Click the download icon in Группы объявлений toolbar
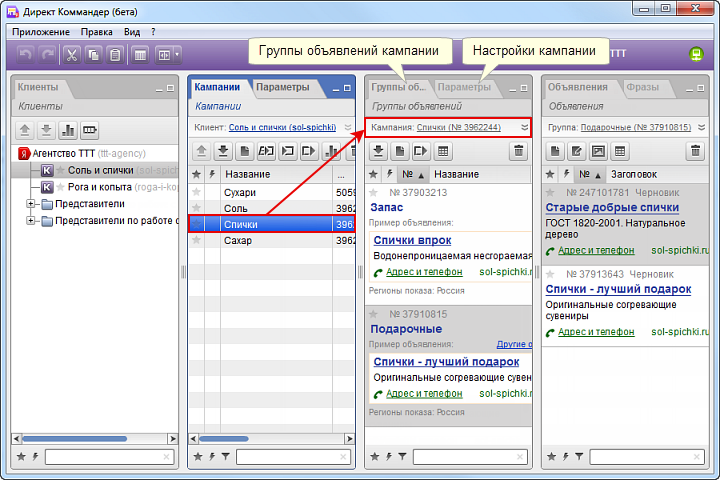 378,151
